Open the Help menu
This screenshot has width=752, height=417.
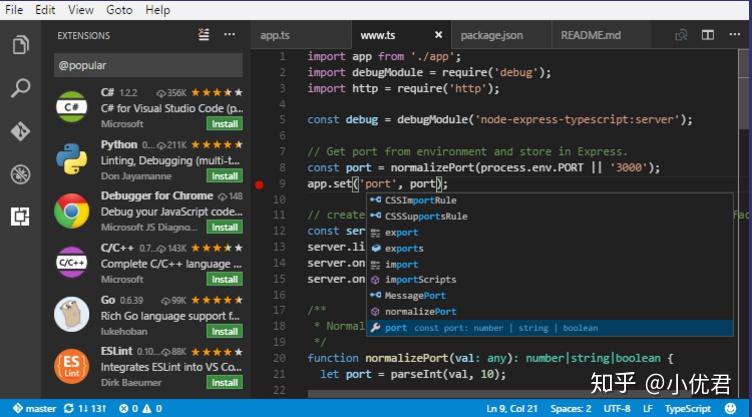[x=158, y=10]
